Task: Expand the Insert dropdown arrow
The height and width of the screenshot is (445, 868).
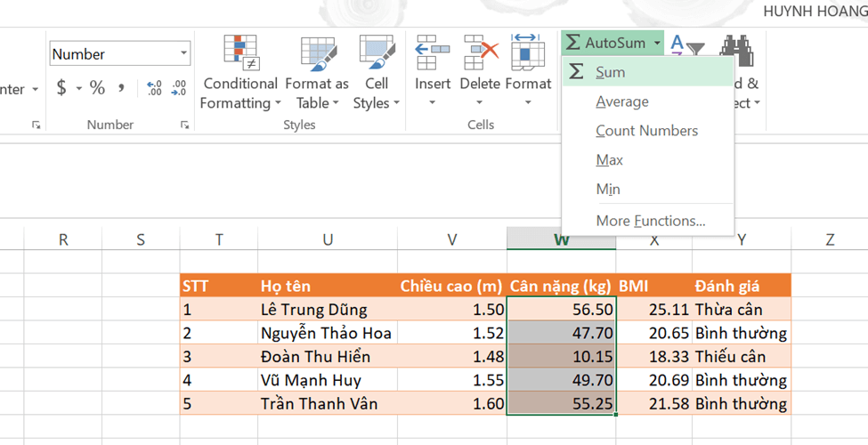Action: 433,103
